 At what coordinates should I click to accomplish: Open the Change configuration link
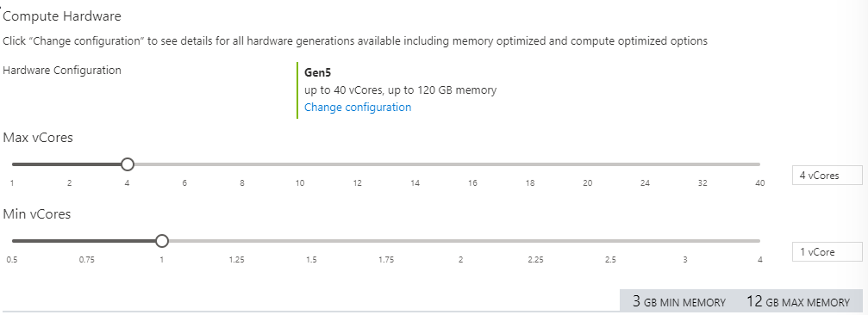[x=358, y=108]
